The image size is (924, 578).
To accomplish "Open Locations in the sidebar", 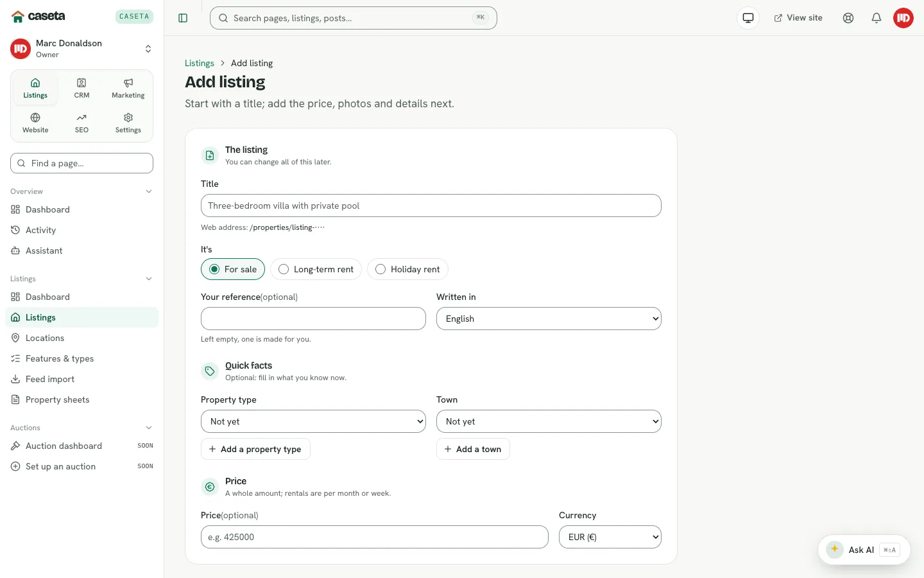I will pyautogui.click(x=81, y=338).
